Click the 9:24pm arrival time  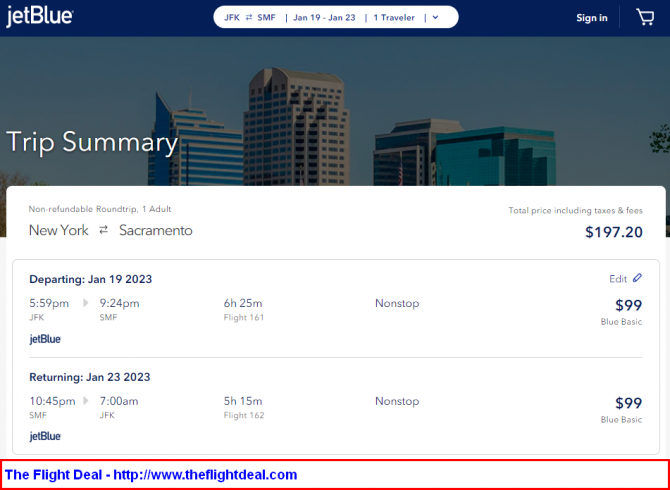coord(120,303)
